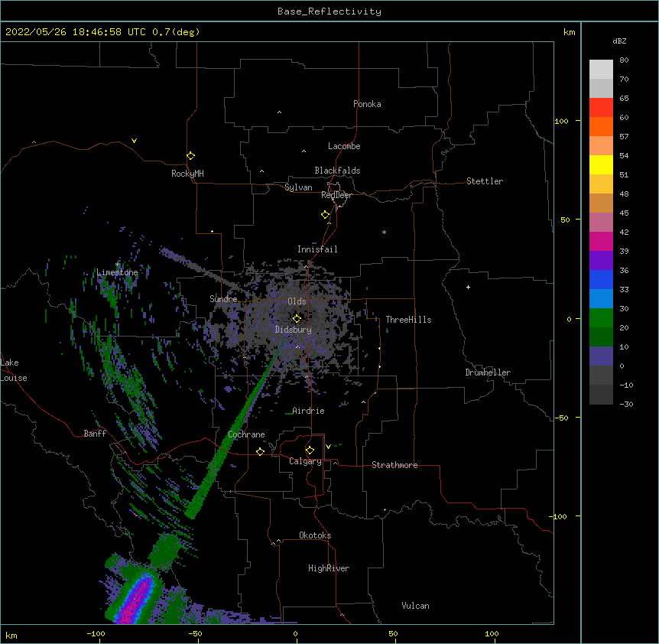Click the Strathmore label
659x644 pixels.
394,465
